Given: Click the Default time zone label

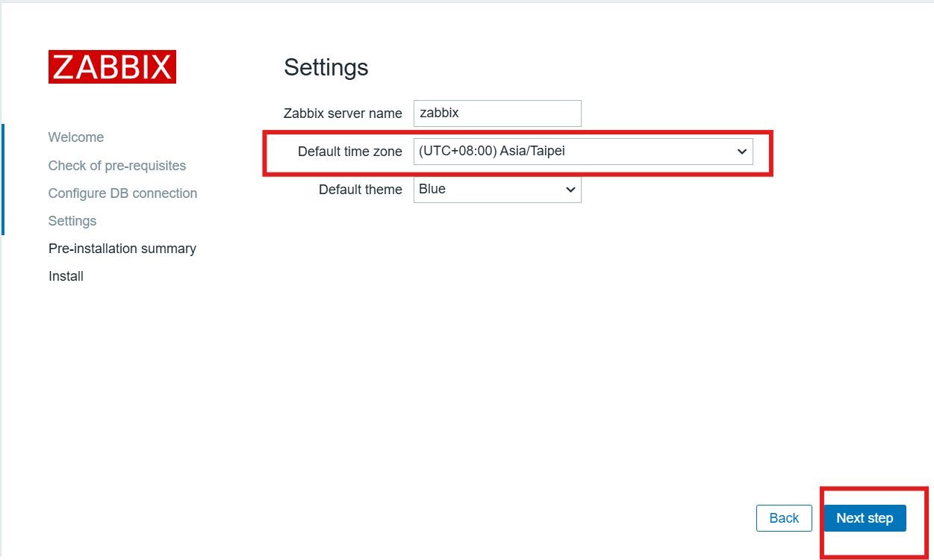Looking at the screenshot, I should tap(349, 152).
